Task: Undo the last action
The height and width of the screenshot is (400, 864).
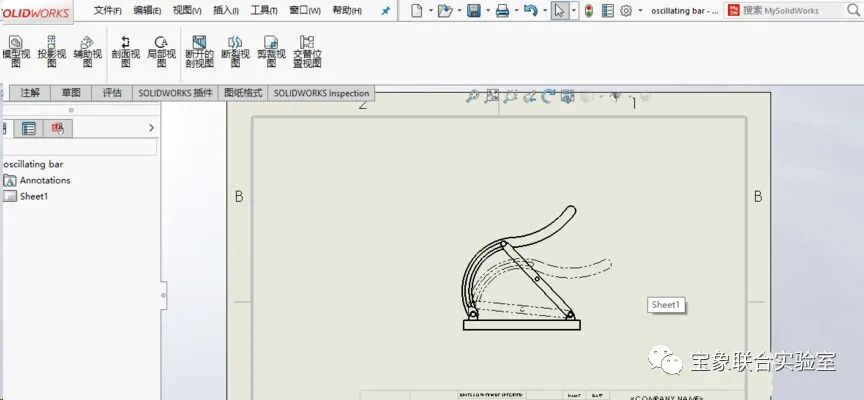Action: [x=530, y=10]
